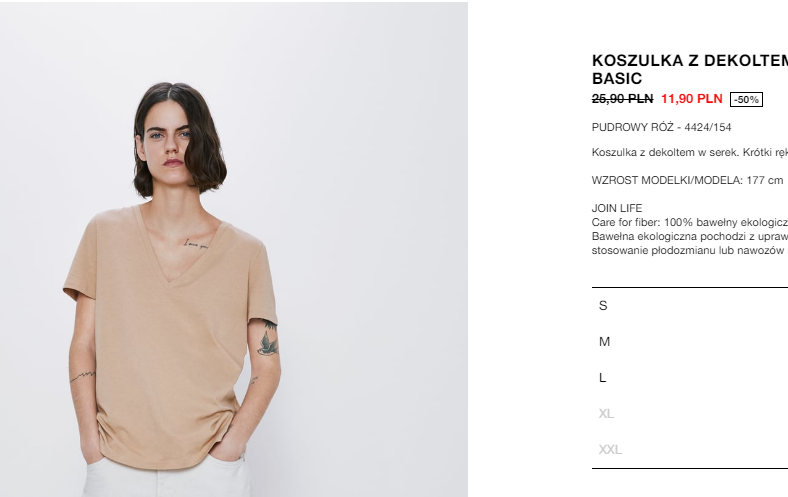
Task: Click the 4424/154 reference code
Action: (708, 127)
